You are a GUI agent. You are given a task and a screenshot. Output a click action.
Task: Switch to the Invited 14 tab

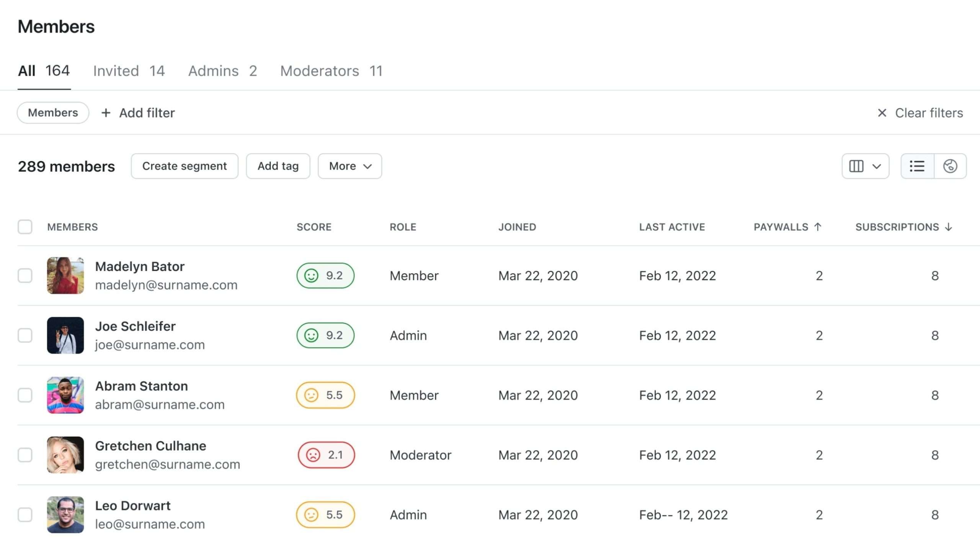129,71
